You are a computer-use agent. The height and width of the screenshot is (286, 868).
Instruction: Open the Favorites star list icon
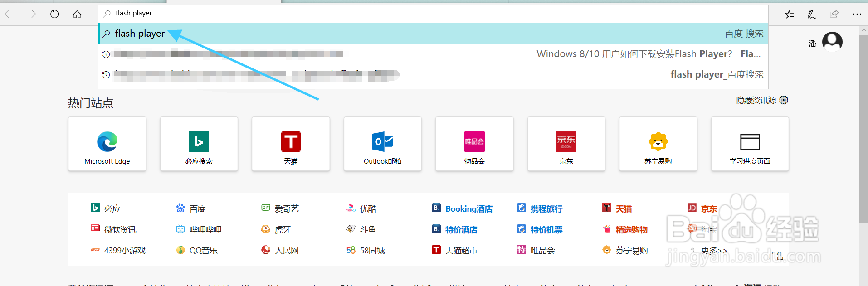790,14
